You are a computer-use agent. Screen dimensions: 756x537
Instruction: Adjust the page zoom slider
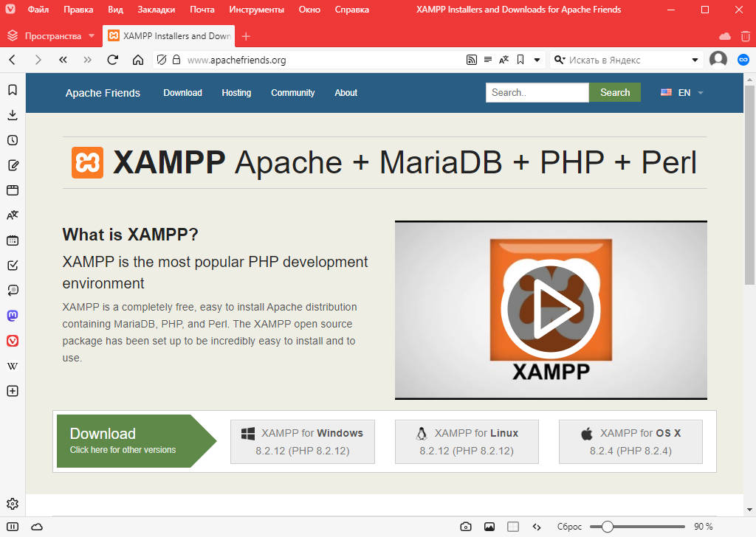point(607,527)
